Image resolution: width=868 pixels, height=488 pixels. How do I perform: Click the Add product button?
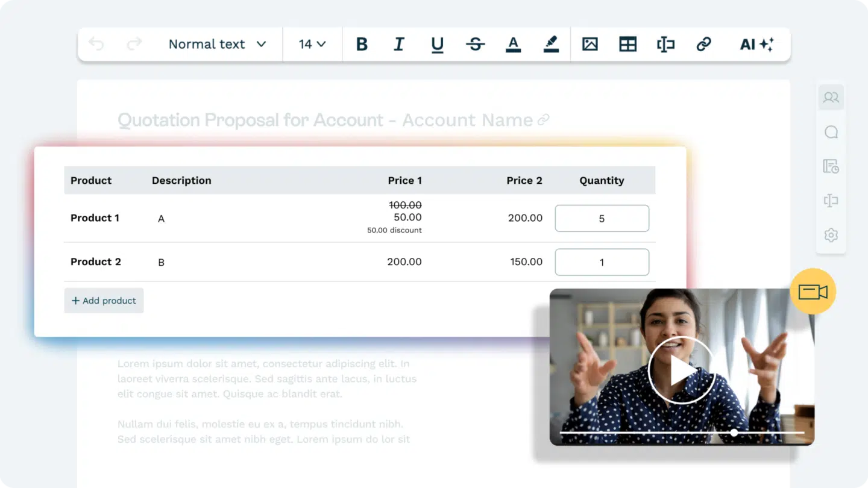click(x=104, y=301)
